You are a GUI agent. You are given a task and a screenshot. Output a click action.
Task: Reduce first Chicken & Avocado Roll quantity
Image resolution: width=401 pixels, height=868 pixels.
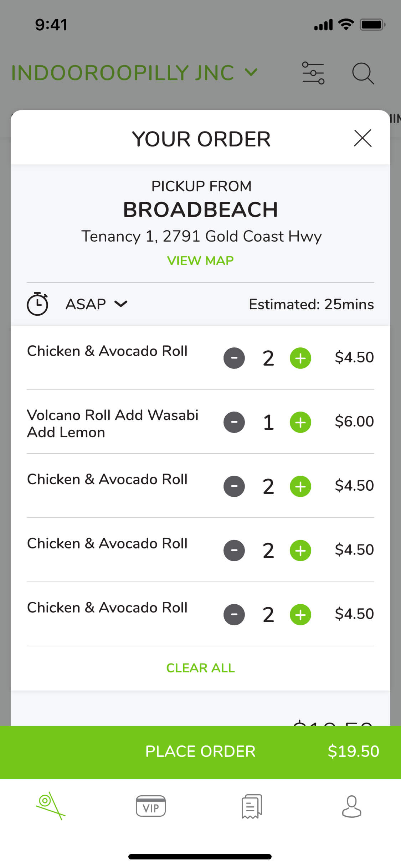click(234, 358)
